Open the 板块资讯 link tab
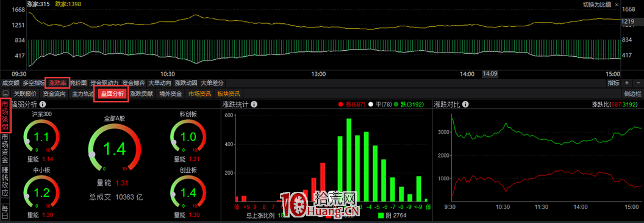 pyautogui.click(x=228, y=94)
